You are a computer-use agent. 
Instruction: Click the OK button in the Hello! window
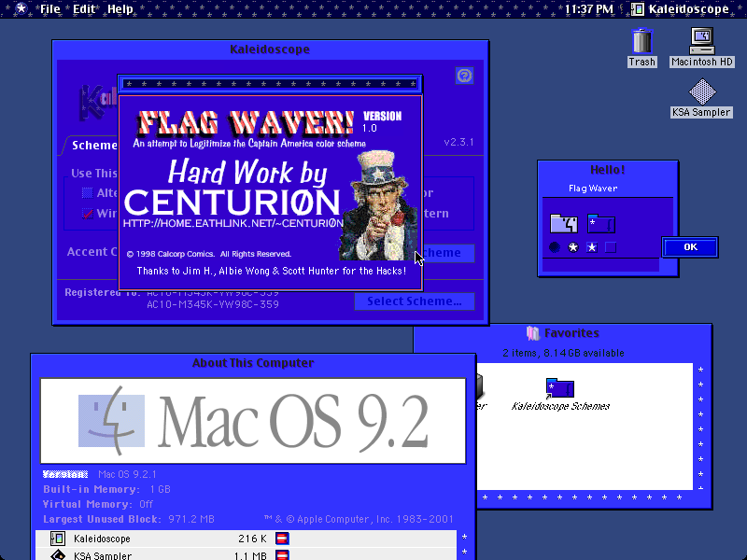pos(690,247)
